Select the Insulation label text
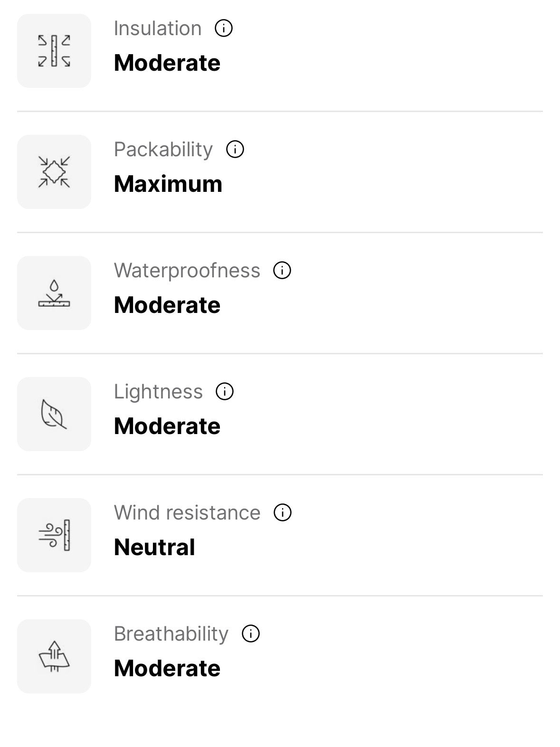 click(x=158, y=28)
